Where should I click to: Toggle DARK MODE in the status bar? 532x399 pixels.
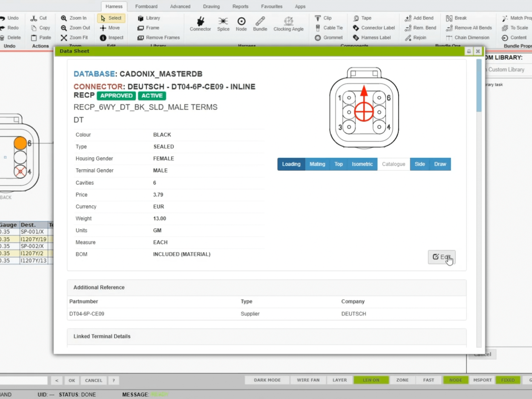(x=267, y=380)
